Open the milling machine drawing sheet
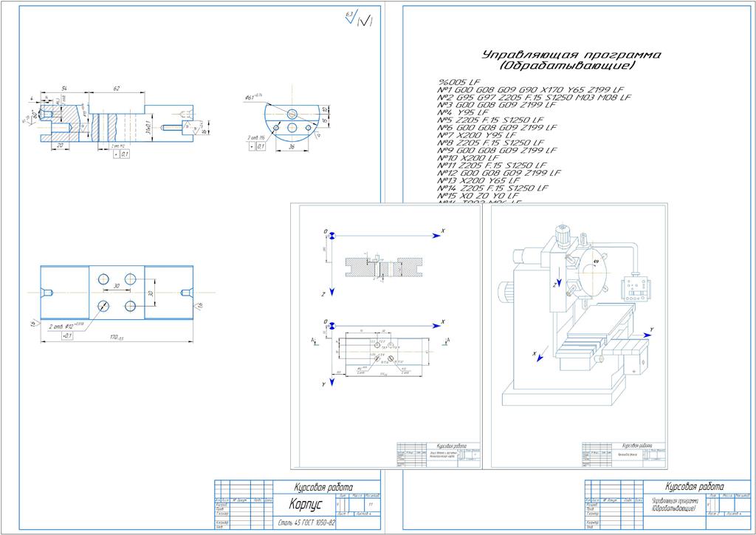Image resolution: width=756 pixels, height=535 pixels. tap(575, 335)
